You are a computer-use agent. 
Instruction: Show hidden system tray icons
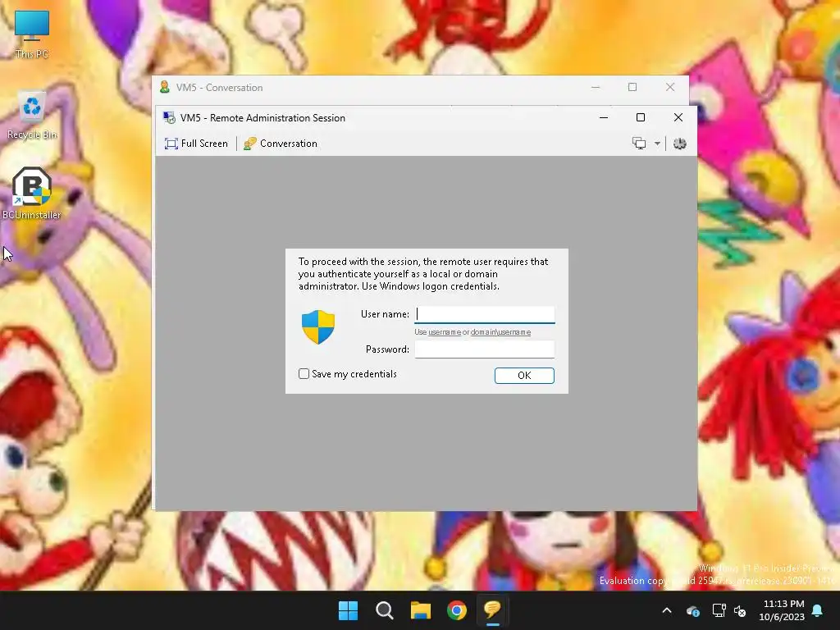point(667,610)
